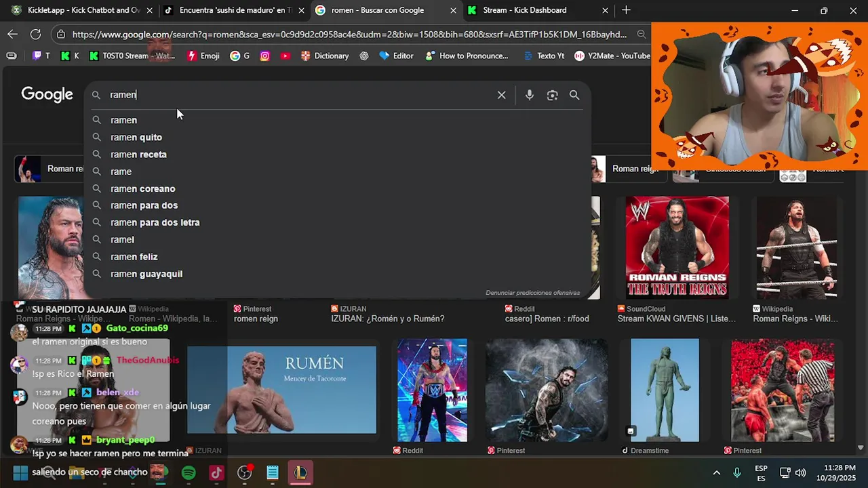Open the ChatGPT bookmark icon
868x488 pixels.
click(x=364, y=56)
